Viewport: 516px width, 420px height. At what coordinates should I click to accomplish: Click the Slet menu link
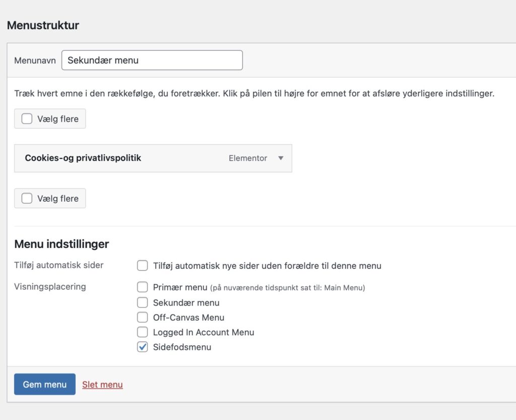pyautogui.click(x=102, y=384)
